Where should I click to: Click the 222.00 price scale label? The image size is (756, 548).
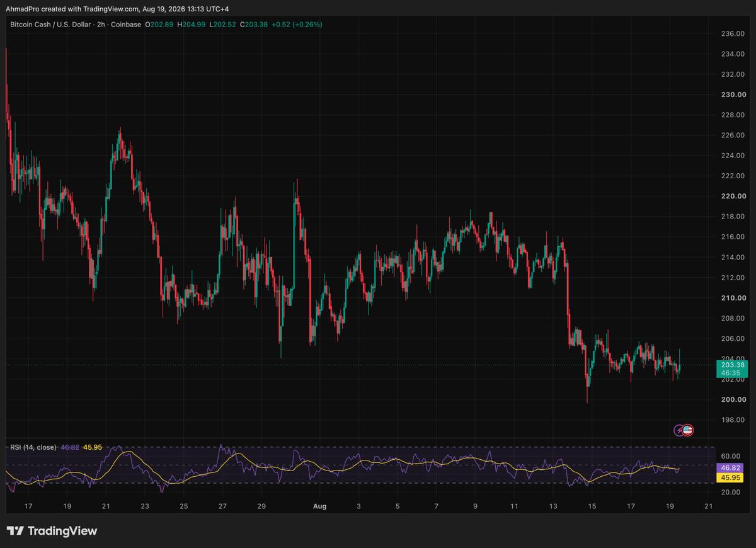(x=733, y=176)
